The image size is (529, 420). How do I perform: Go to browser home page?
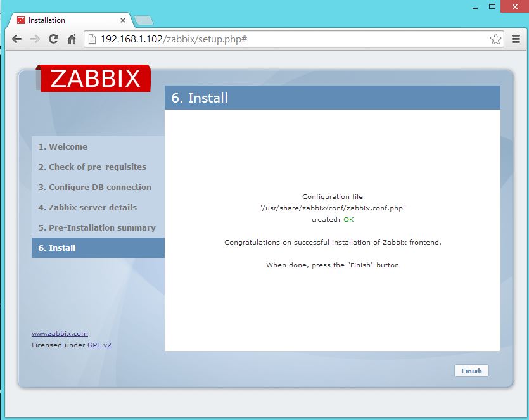click(x=72, y=39)
